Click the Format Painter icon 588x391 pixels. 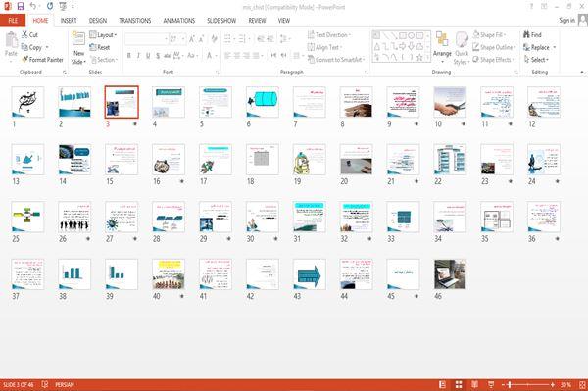[x=25, y=59]
